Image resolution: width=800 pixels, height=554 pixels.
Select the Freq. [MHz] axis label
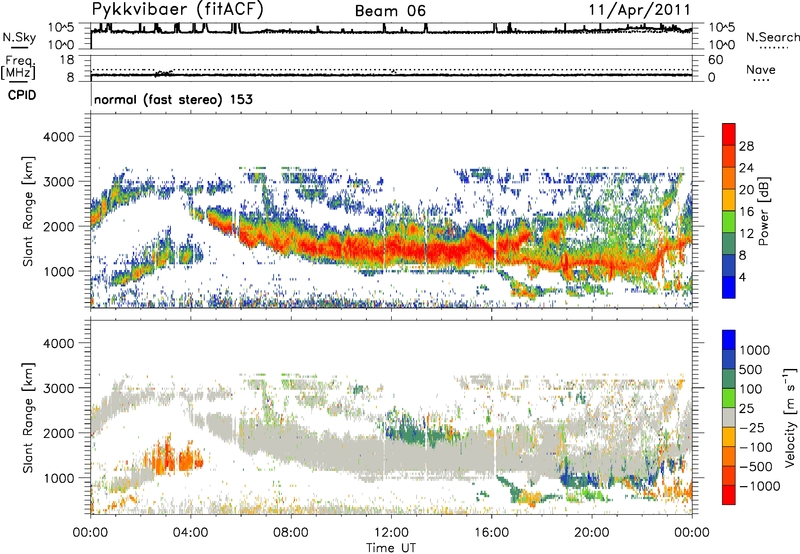click(x=18, y=67)
